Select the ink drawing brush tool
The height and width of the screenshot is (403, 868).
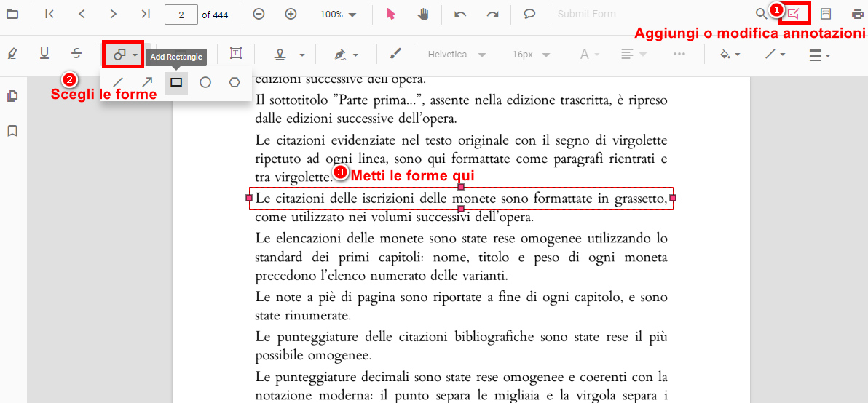point(394,54)
